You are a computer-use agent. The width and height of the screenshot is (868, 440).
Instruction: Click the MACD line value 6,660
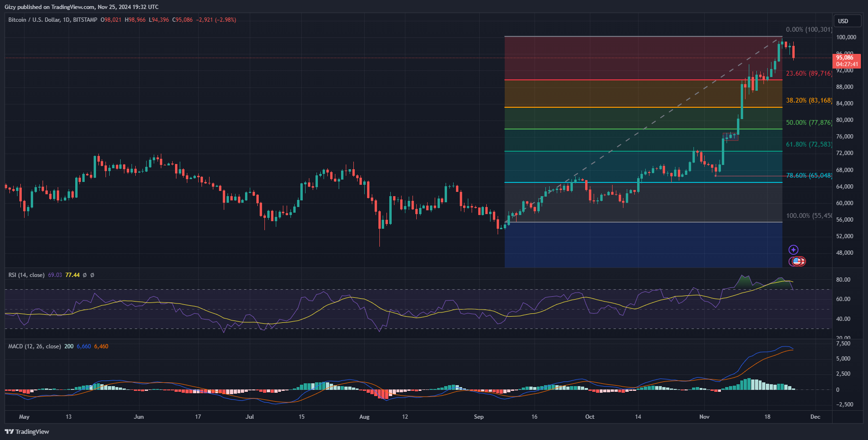click(84, 346)
